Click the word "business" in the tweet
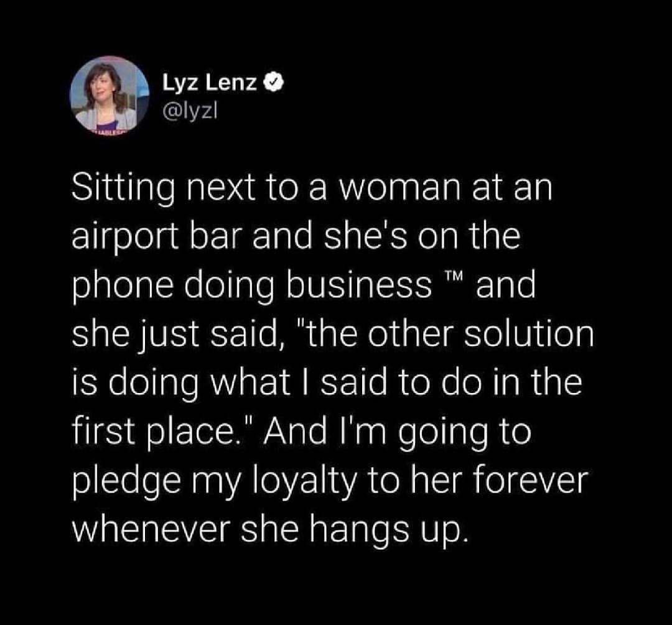The height and width of the screenshot is (625, 672). pos(359,285)
